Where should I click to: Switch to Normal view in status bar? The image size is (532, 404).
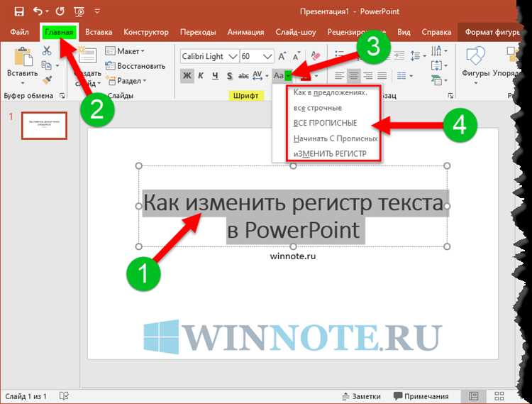(474, 396)
